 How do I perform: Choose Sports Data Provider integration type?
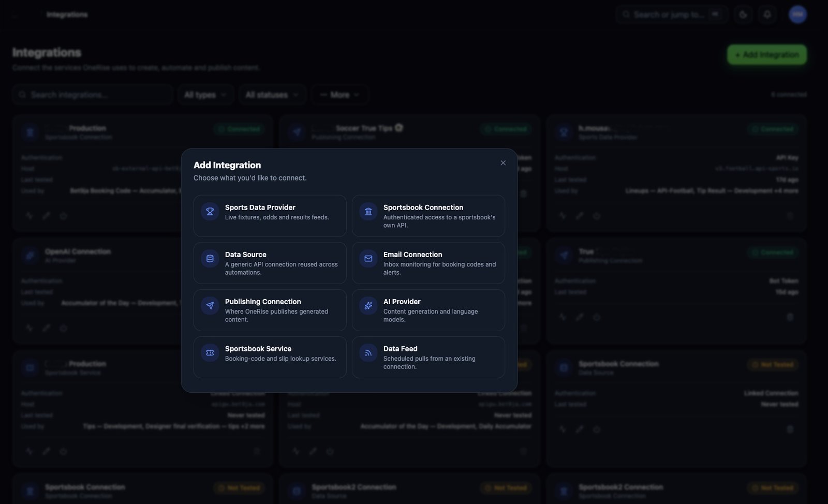[x=270, y=216]
